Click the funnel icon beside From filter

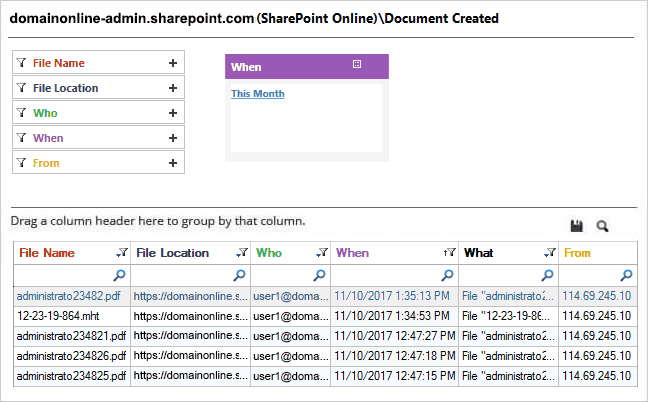[x=21, y=163]
